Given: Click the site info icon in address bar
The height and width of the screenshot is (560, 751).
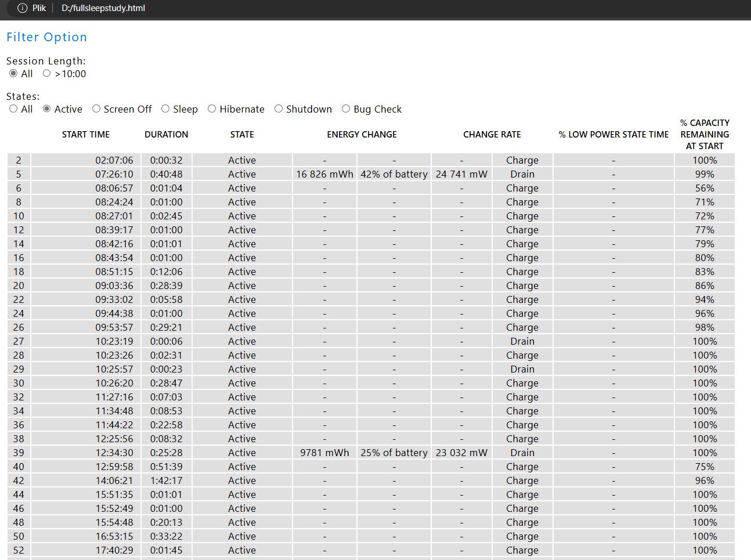Looking at the screenshot, I should (x=22, y=8).
